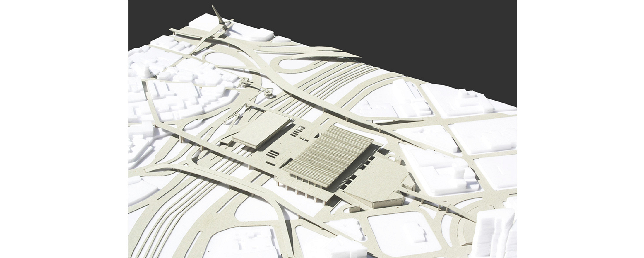Click the blank white margin right of image
Screen dimensions: 644x258
pyautogui.click(x=580, y=129)
